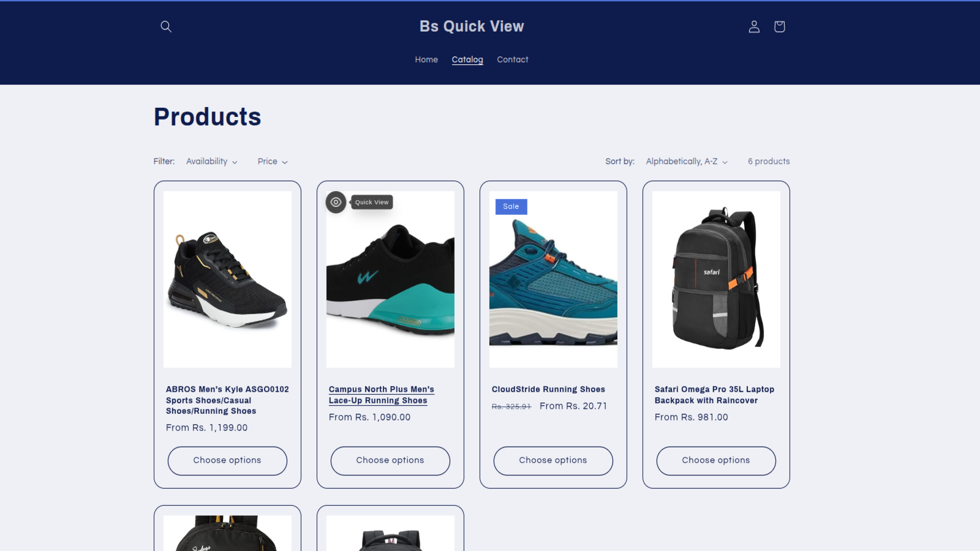The width and height of the screenshot is (980, 551).
Task: Switch to the Home navigation tab
Action: (426, 59)
